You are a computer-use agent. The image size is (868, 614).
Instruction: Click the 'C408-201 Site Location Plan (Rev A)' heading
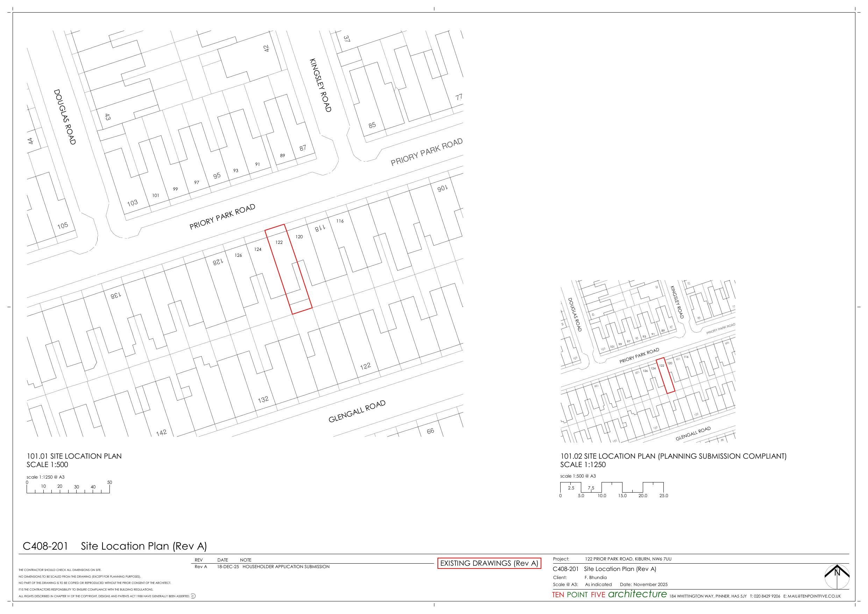tap(115, 546)
